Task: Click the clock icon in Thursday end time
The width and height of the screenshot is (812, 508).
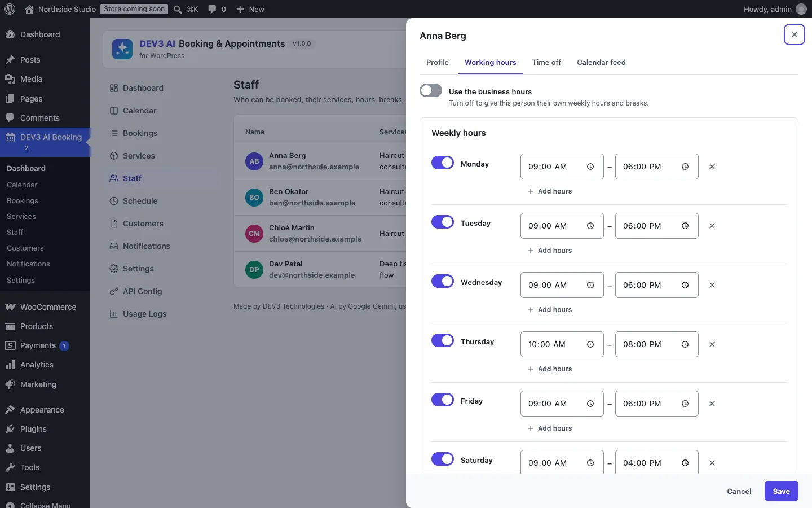Action: click(685, 344)
